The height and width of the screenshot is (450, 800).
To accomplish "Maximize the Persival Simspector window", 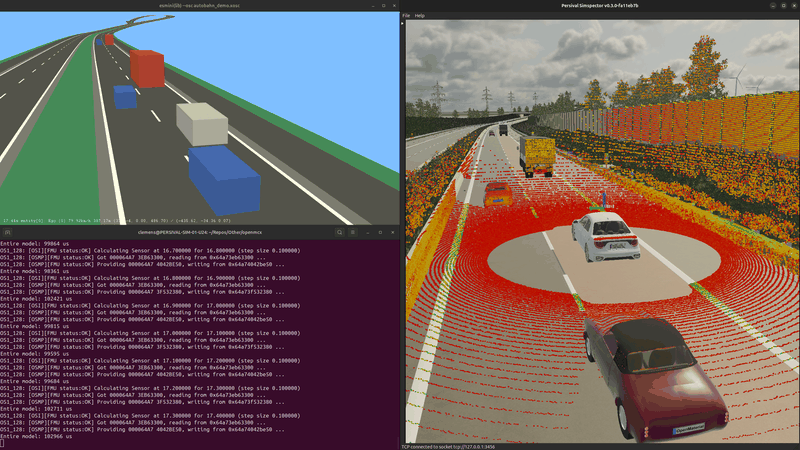I will [x=784, y=6].
